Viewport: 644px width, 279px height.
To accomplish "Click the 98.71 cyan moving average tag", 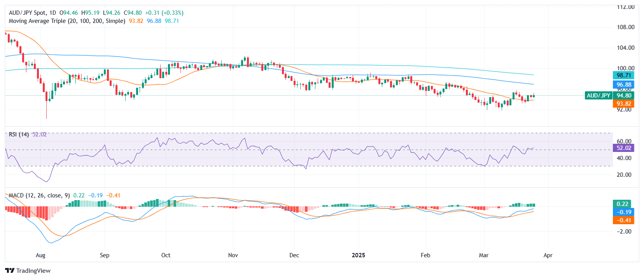I will point(623,75).
